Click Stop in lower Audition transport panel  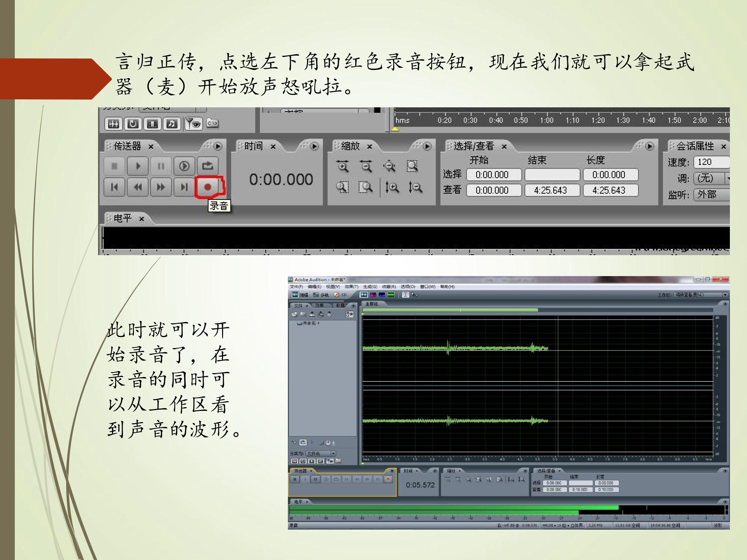(295, 479)
